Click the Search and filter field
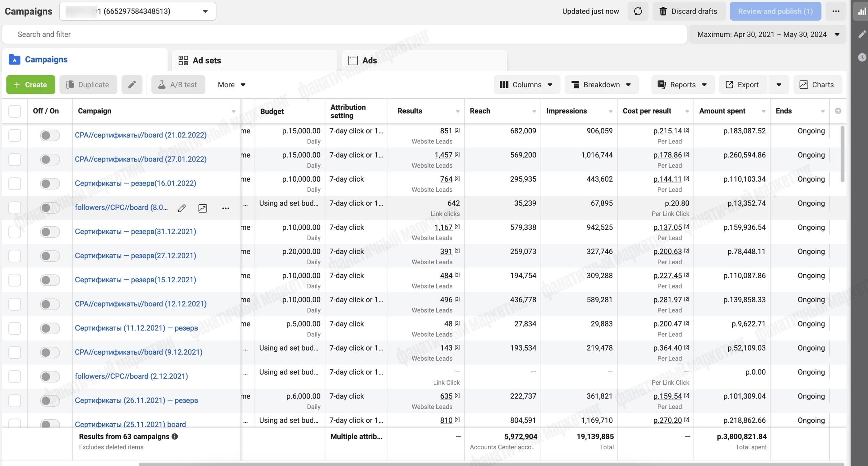 (x=344, y=34)
